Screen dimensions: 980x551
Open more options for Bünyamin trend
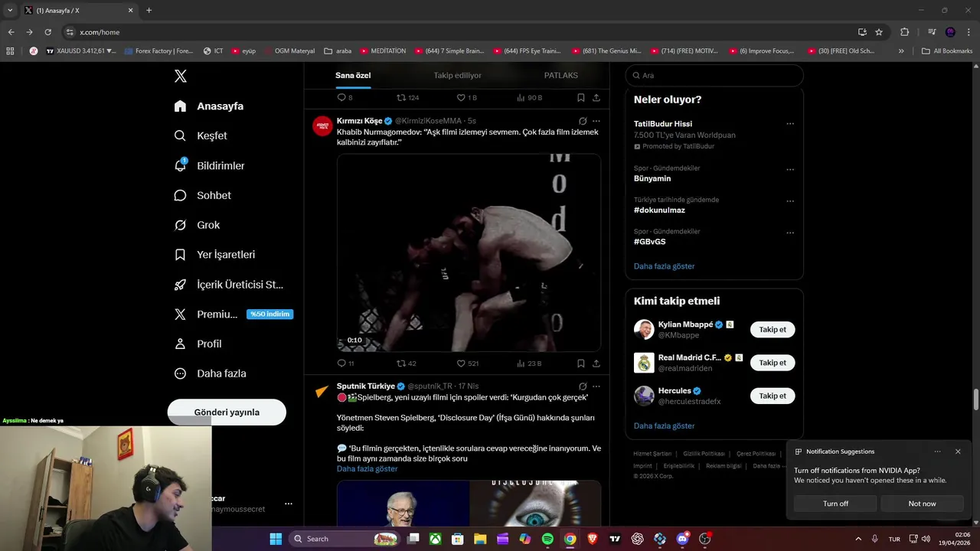pos(790,170)
